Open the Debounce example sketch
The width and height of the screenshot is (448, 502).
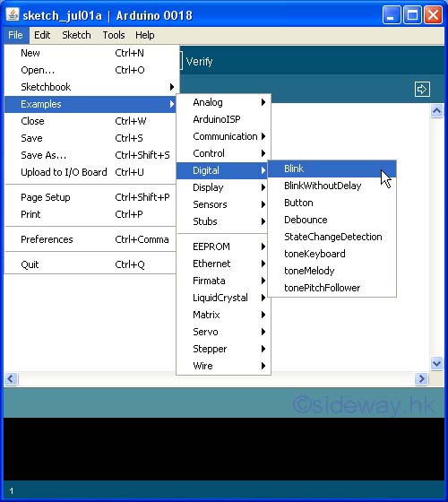tap(332, 220)
